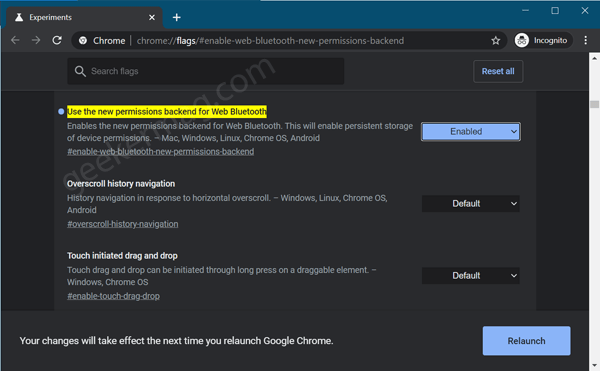Click the relaunch notice text

pyautogui.click(x=176, y=341)
